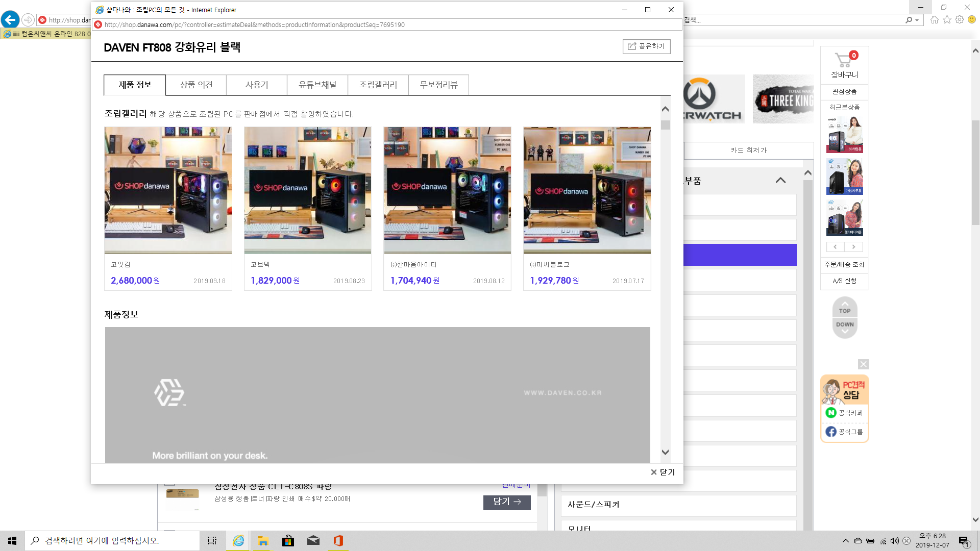
Task: Click the search magnifier in browser bar
Action: click(909, 20)
